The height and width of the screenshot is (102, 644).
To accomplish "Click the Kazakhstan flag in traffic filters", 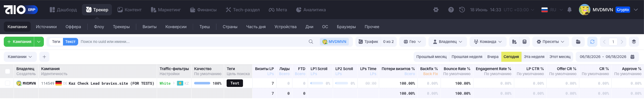I will (x=180, y=83).
